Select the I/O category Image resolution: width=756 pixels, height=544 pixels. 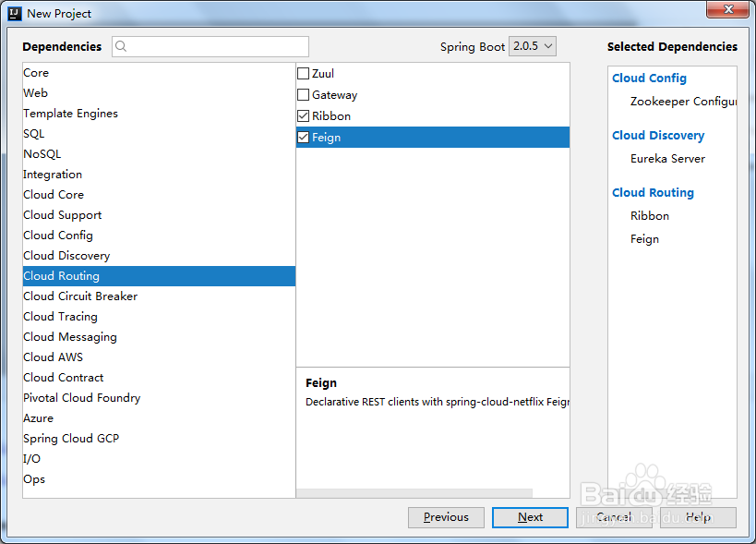tap(159, 459)
